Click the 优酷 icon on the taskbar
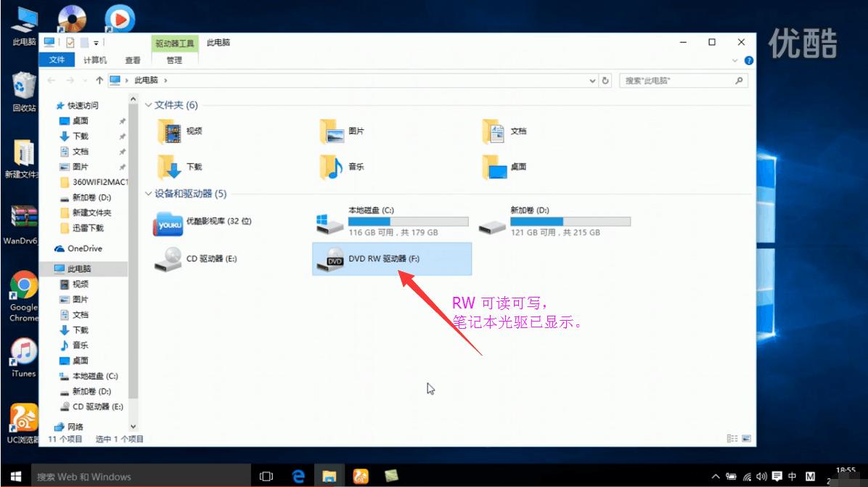The height and width of the screenshot is (487, 868). pos(361,476)
